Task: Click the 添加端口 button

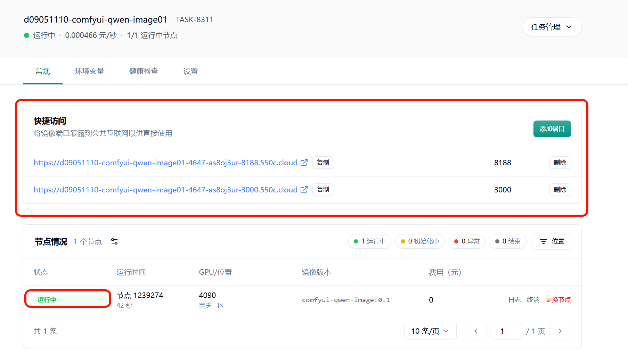Action: pyautogui.click(x=552, y=129)
